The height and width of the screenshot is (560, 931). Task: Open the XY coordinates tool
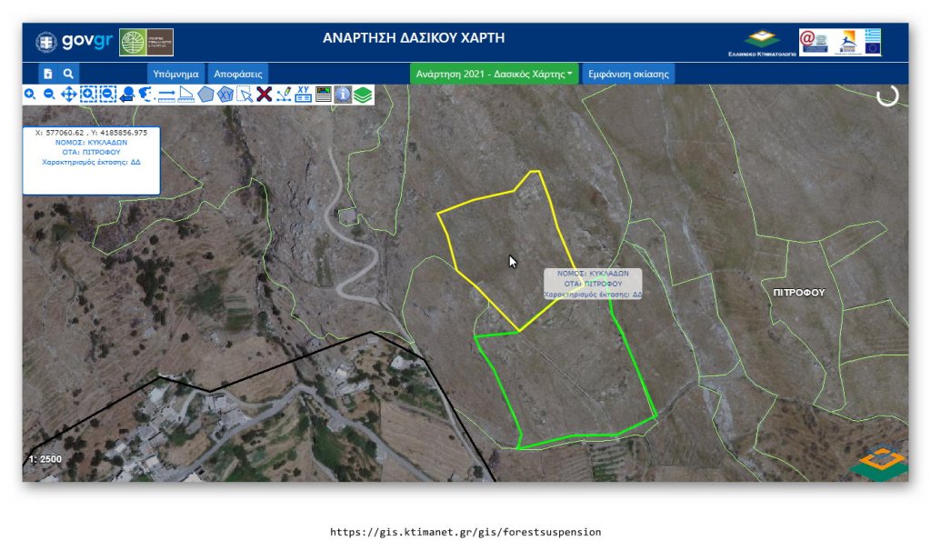[304, 94]
